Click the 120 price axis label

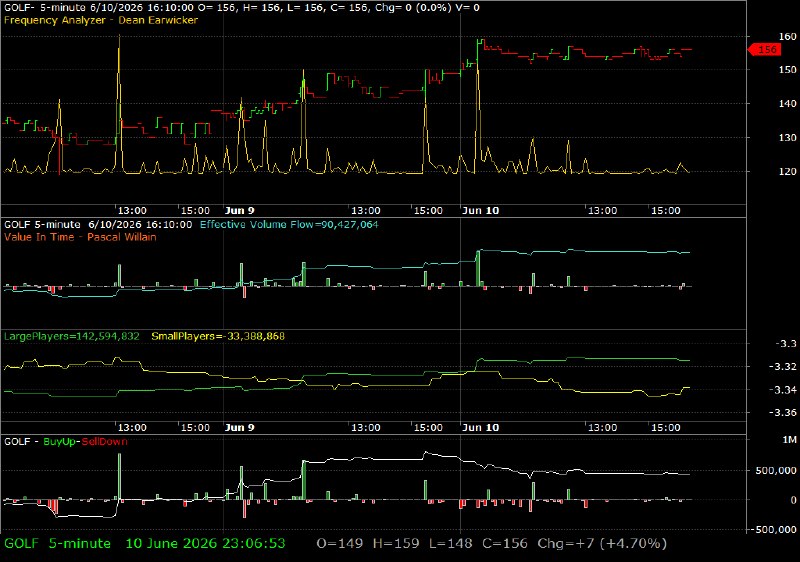coord(787,171)
